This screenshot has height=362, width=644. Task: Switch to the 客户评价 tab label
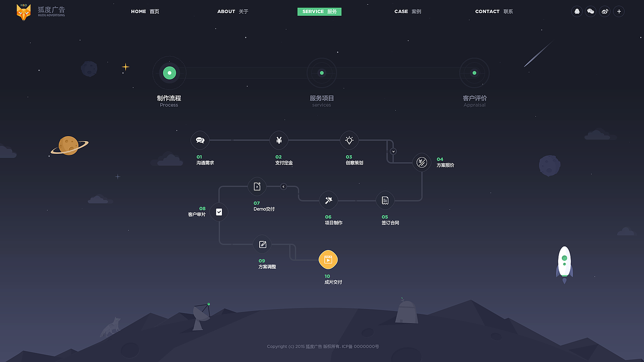pos(475,99)
